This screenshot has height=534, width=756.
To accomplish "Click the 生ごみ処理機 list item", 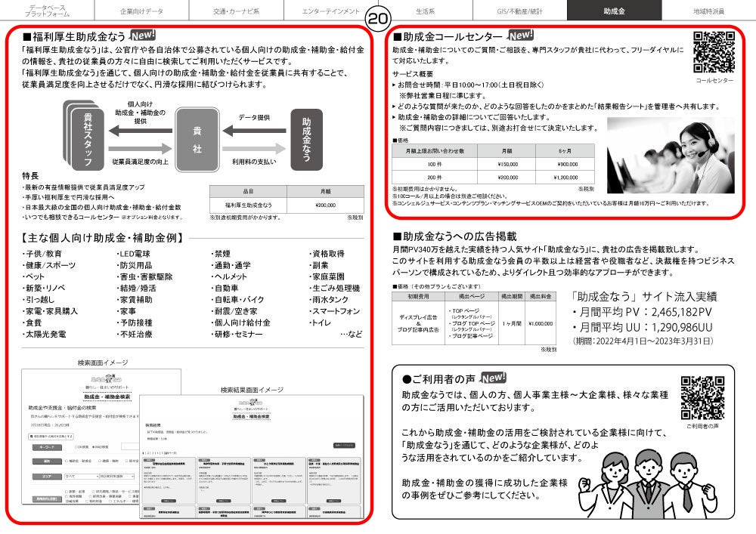I will point(334,288).
